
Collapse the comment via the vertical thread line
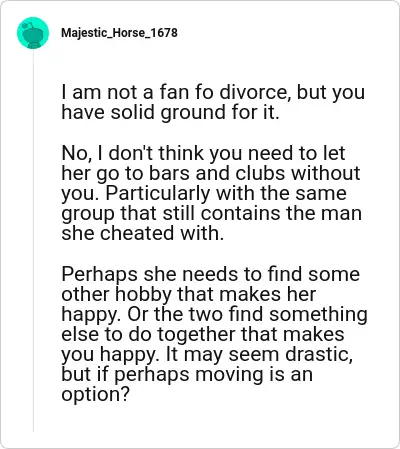pos(33,240)
